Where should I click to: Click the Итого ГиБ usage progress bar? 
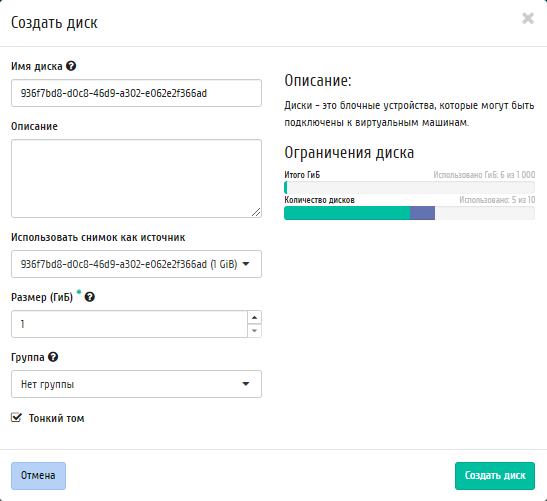(x=409, y=188)
